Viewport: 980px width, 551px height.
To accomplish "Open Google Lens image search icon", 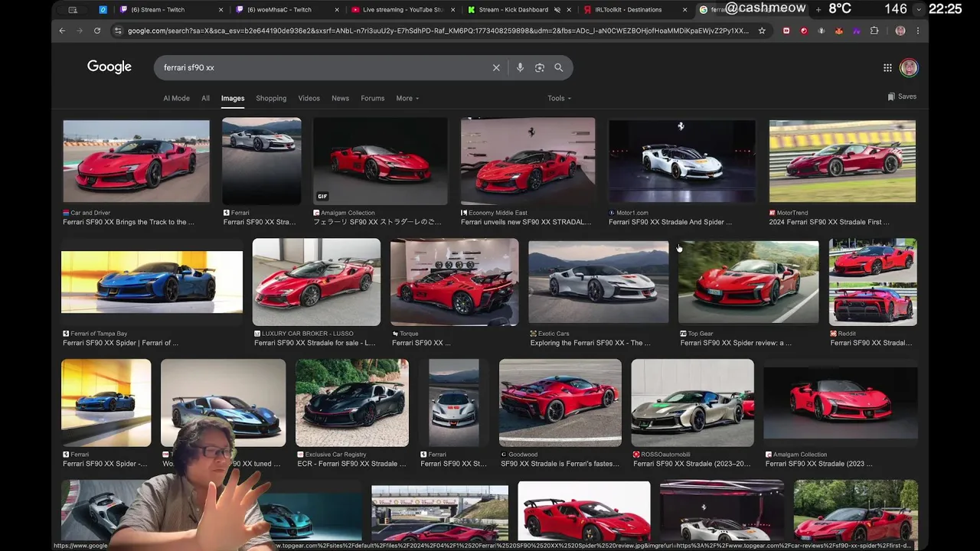I will (x=540, y=67).
